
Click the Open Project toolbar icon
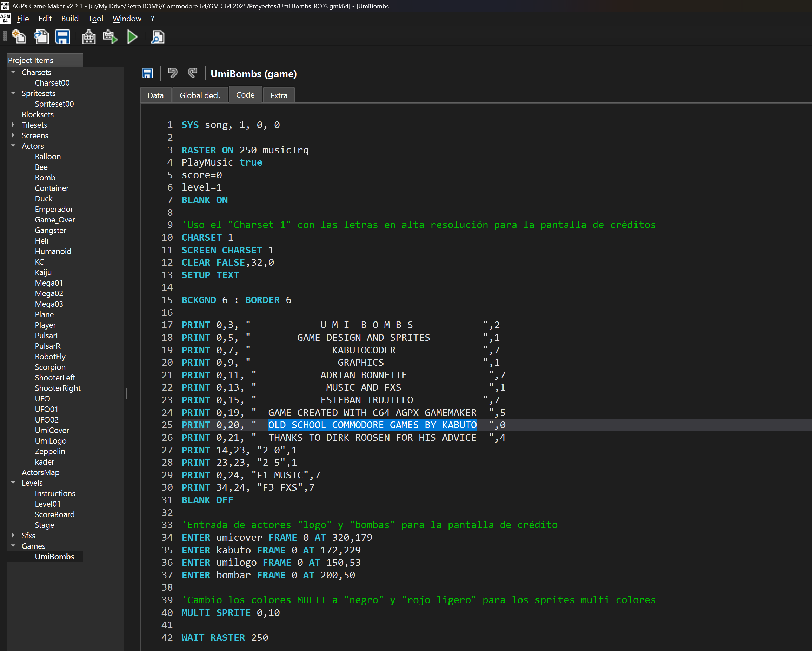pyautogui.click(x=41, y=37)
